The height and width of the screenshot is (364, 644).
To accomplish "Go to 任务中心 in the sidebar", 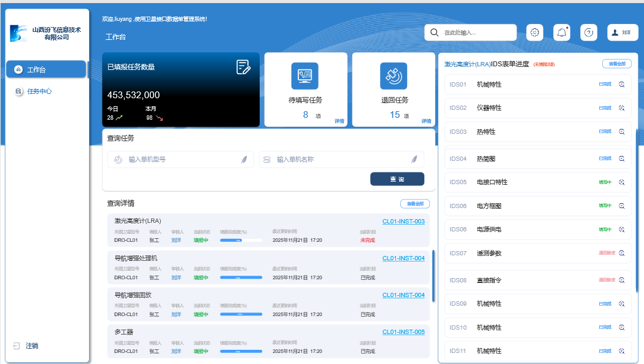I will [x=39, y=91].
